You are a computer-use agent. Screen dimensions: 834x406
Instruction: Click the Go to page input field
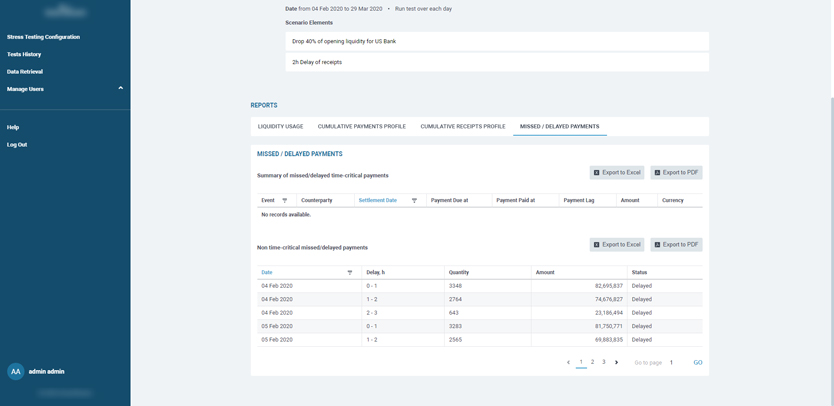coord(675,363)
